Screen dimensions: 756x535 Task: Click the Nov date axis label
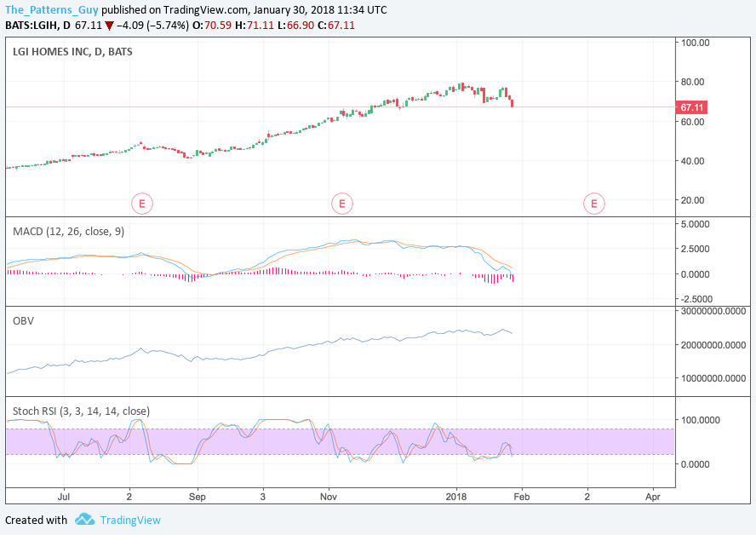(329, 497)
